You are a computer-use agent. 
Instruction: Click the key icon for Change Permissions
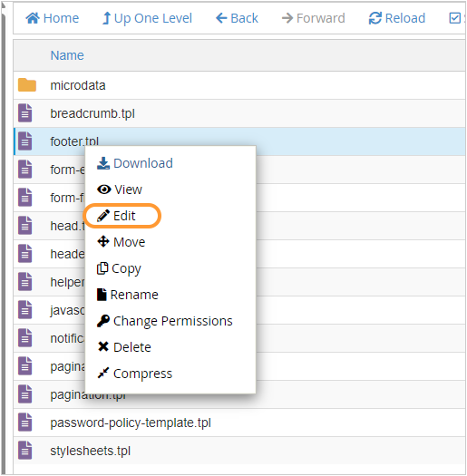pyautogui.click(x=103, y=321)
